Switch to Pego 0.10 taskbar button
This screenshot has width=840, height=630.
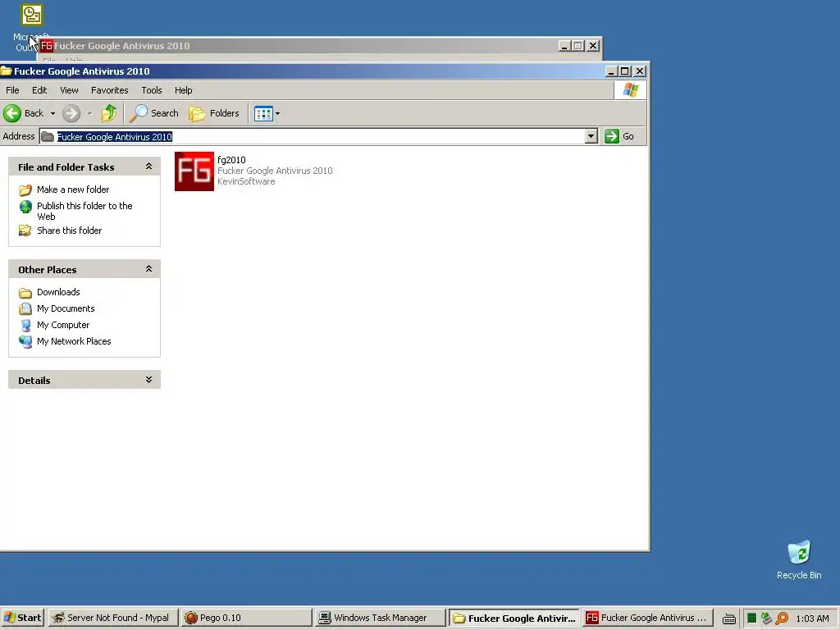pos(246,618)
